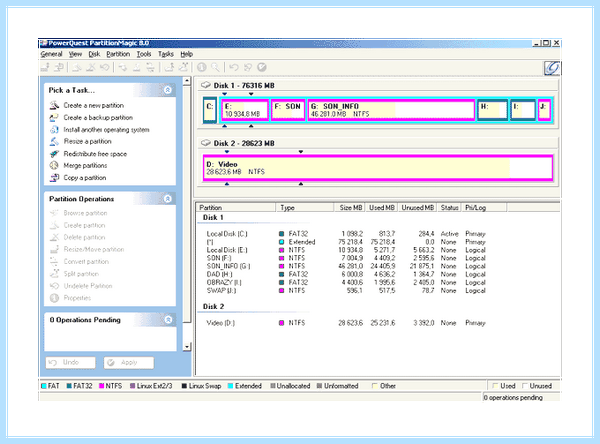Click the toolbar checkmark Apply changes icon

(x=262, y=67)
